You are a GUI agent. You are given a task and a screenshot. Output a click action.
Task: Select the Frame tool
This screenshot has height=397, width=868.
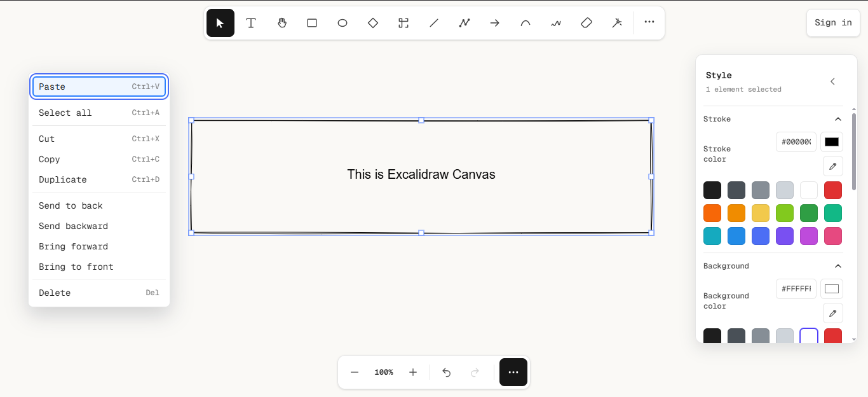coord(403,23)
